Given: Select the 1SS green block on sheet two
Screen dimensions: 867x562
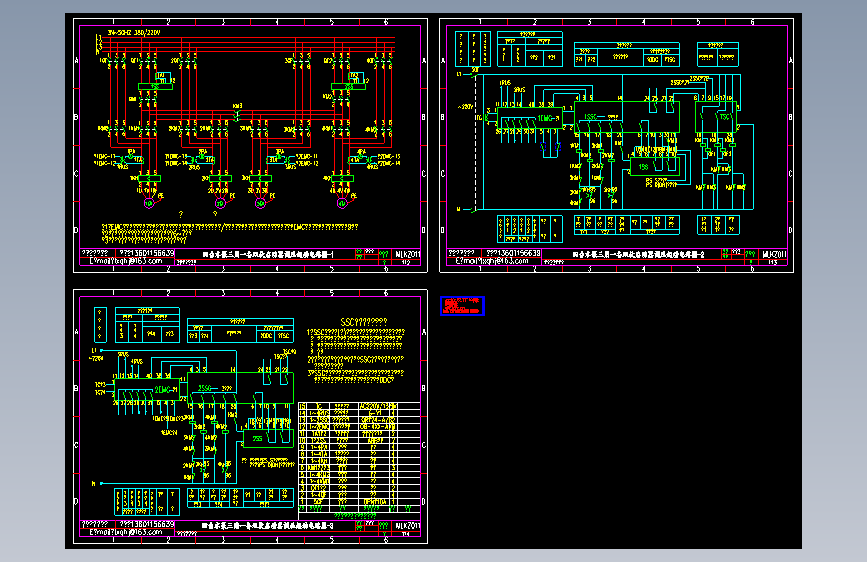Looking at the screenshot, I should click(x=654, y=166).
